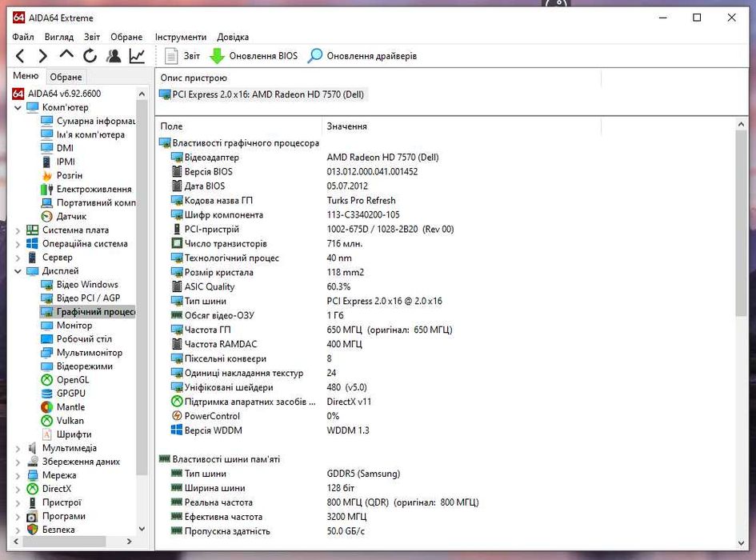
Task: Open Ім'я комп'ютера item
Action: (83, 134)
